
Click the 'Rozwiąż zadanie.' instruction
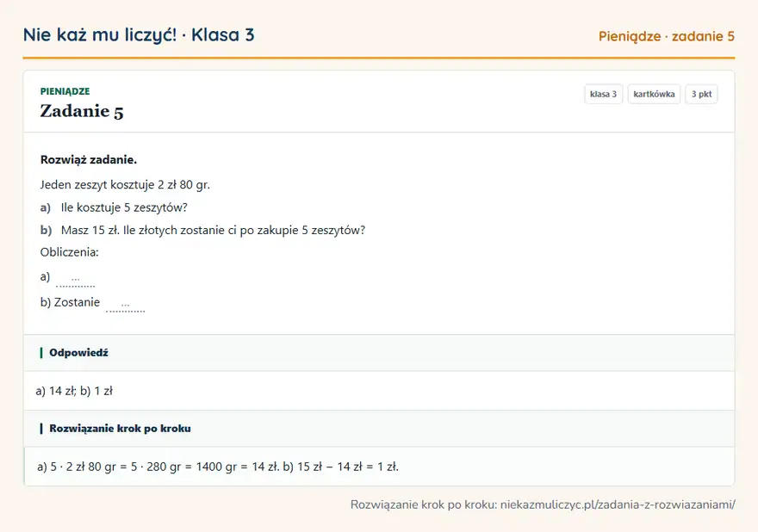(x=89, y=159)
